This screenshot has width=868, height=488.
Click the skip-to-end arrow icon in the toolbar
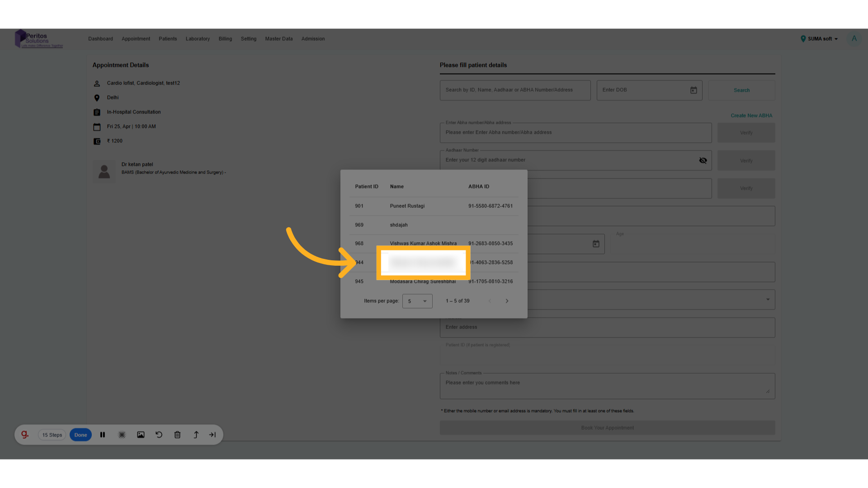pos(212,435)
